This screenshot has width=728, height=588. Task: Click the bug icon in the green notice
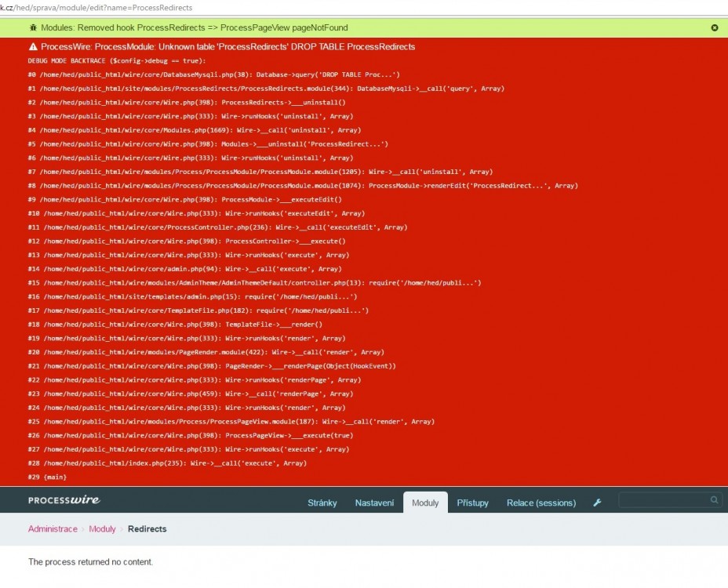pyautogui.click(x=33, y=27)
